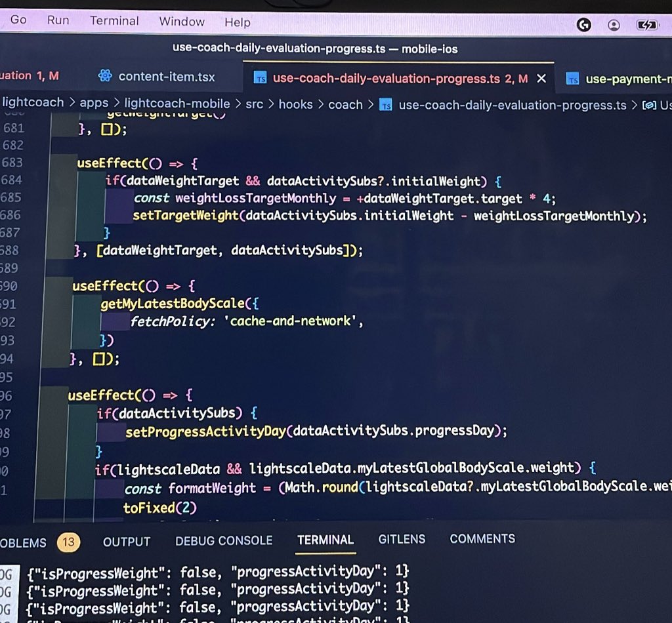Expand breadcrumb chevron after apps
The image size is (672, 623).
tap(117, 103)
